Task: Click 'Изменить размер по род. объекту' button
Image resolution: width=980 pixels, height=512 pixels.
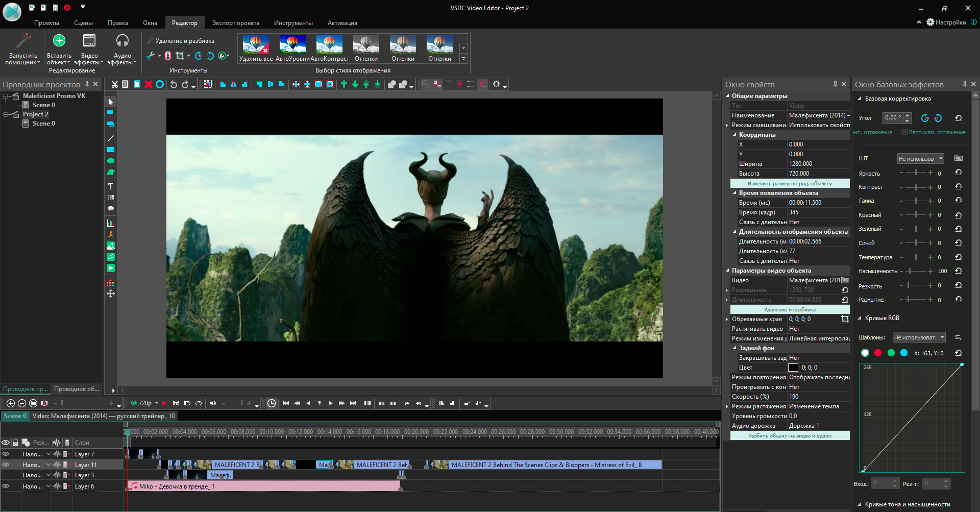Action: [790, 183]
